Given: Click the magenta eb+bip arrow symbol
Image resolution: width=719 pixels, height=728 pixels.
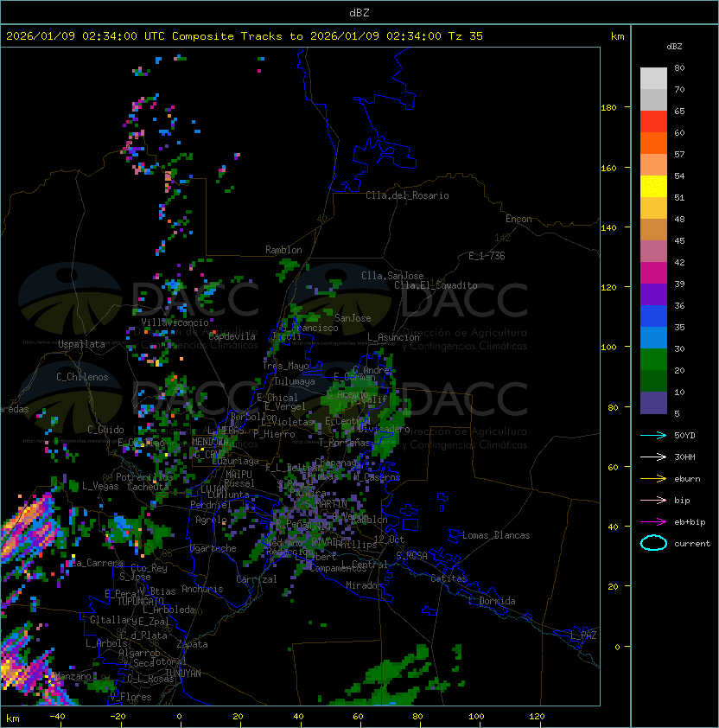Looking at the screenshot, I should point(653,522).
